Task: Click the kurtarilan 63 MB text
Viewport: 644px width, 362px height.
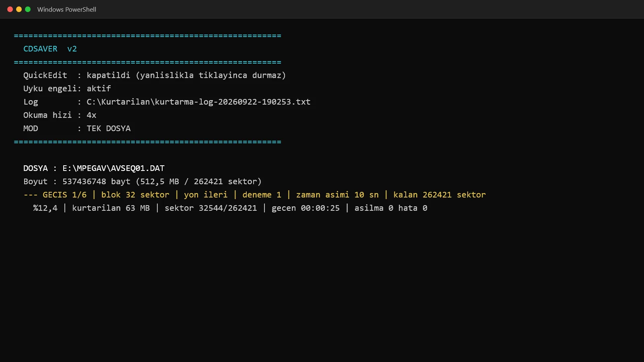Action: click(x=111, y=208)
